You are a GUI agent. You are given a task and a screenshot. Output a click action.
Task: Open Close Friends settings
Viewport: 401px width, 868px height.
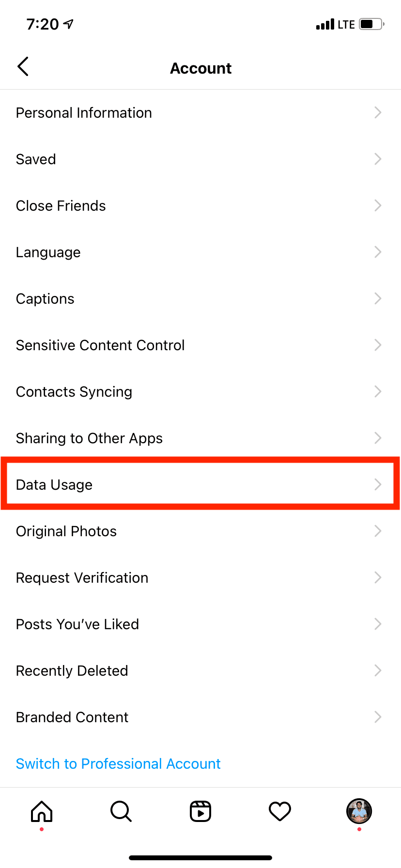pyautogui.click(x=61, y=206)
